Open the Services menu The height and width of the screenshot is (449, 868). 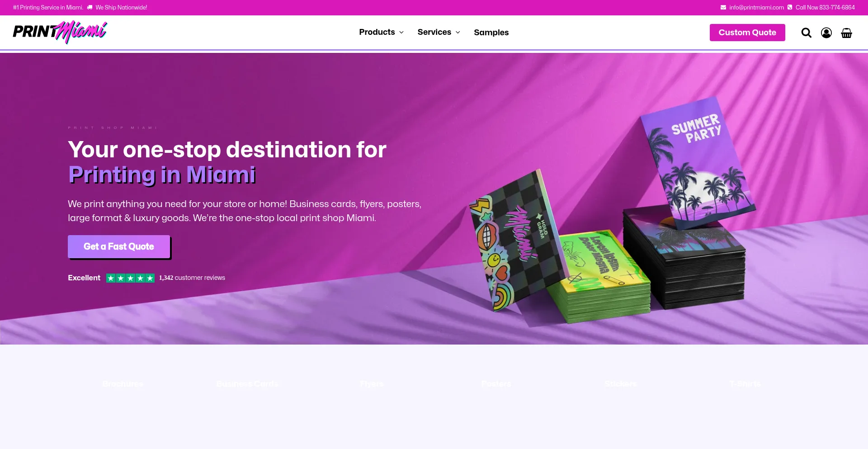(434, 32)
